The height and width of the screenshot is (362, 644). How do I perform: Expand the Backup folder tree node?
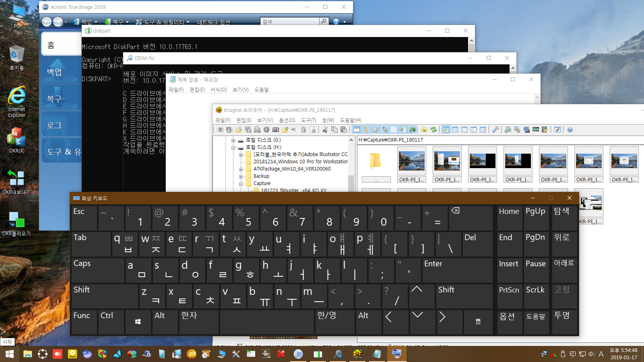[241, 177]
